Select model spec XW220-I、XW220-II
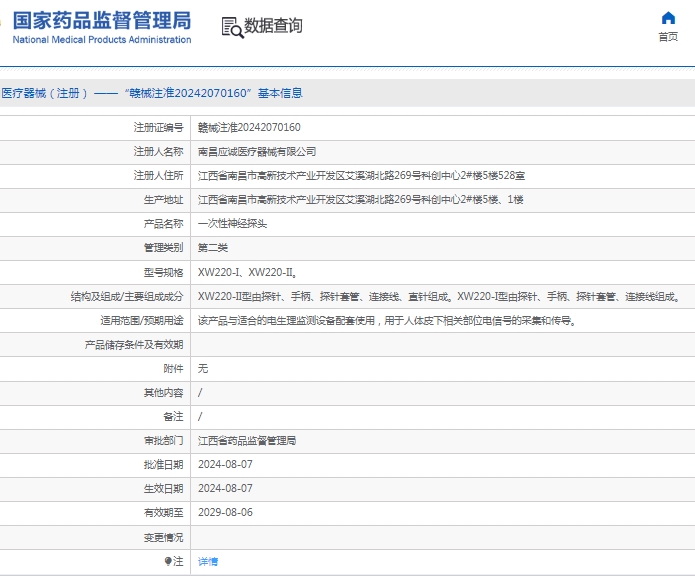Screen dimensions: 695x582 tap(247, 272)
